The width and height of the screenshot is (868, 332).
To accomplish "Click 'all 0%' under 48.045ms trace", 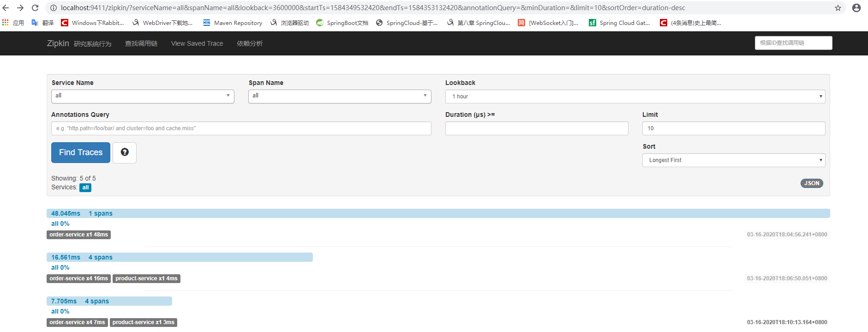I will [x=60, y=223].
